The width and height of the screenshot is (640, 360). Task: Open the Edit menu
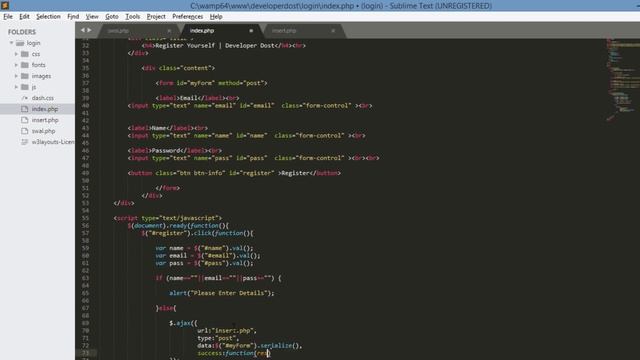pyautogui.click(x=24, y=16)
